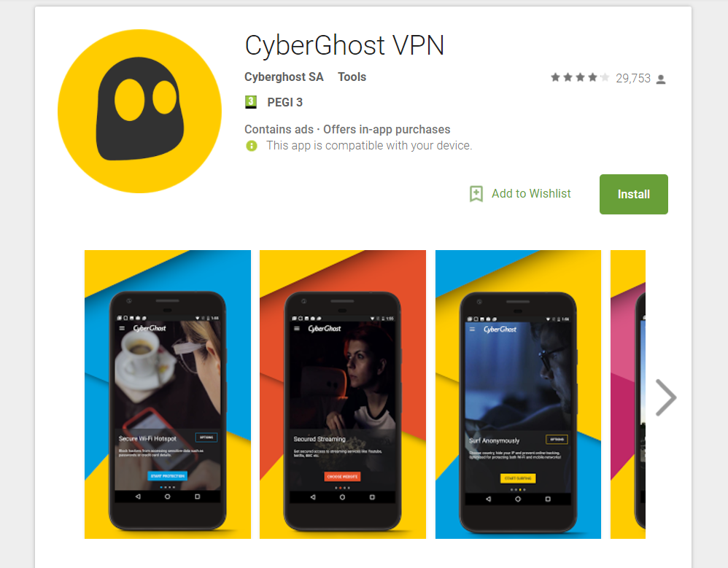Viewport: 728px width, 568px height.
Task: Click the green PEGI 3 rating badge
Action: click(251, 102)
